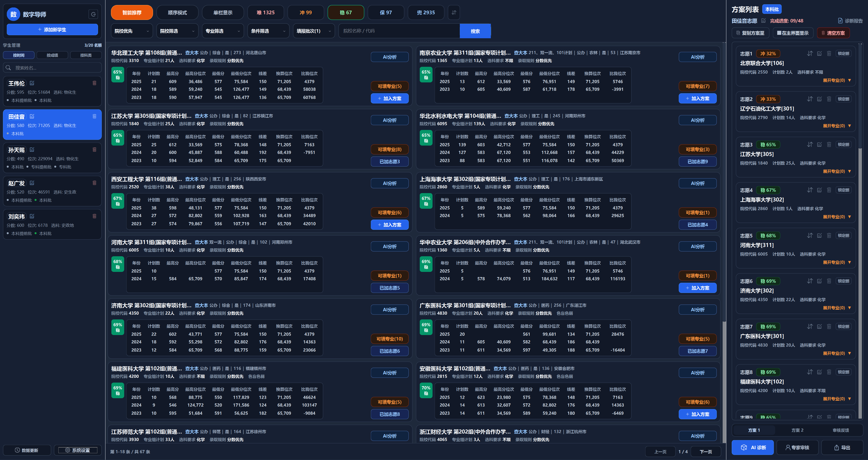
Task: Click the 清空方案 button
Action: pos(833,33)
